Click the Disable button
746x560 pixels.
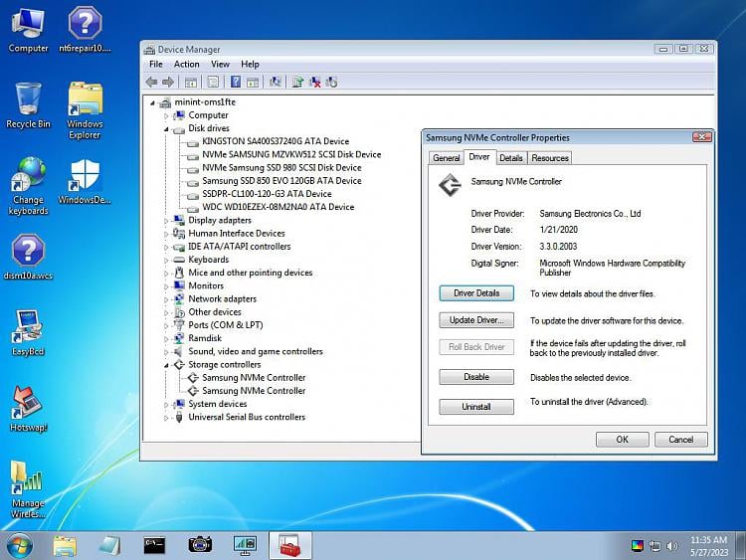pos(476,377)
